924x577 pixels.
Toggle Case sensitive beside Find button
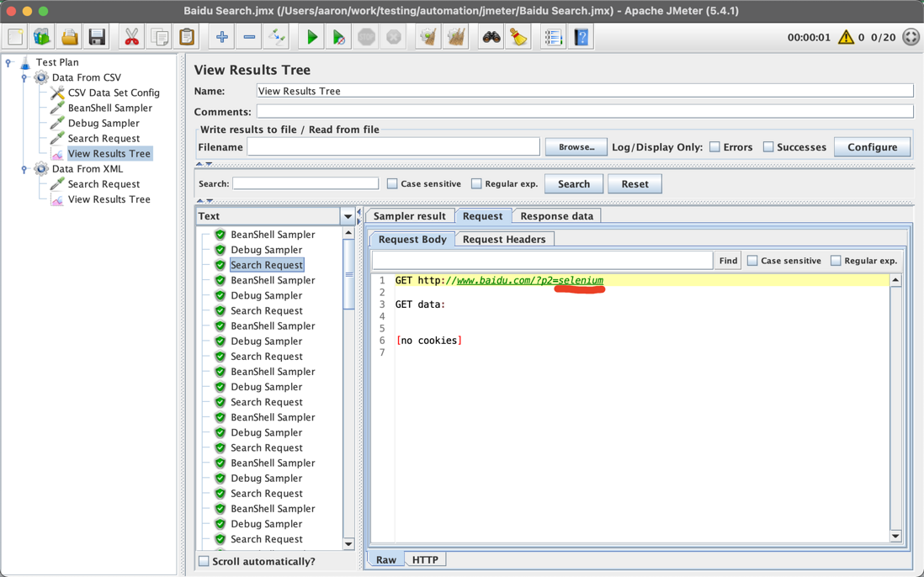coord(752,260)
